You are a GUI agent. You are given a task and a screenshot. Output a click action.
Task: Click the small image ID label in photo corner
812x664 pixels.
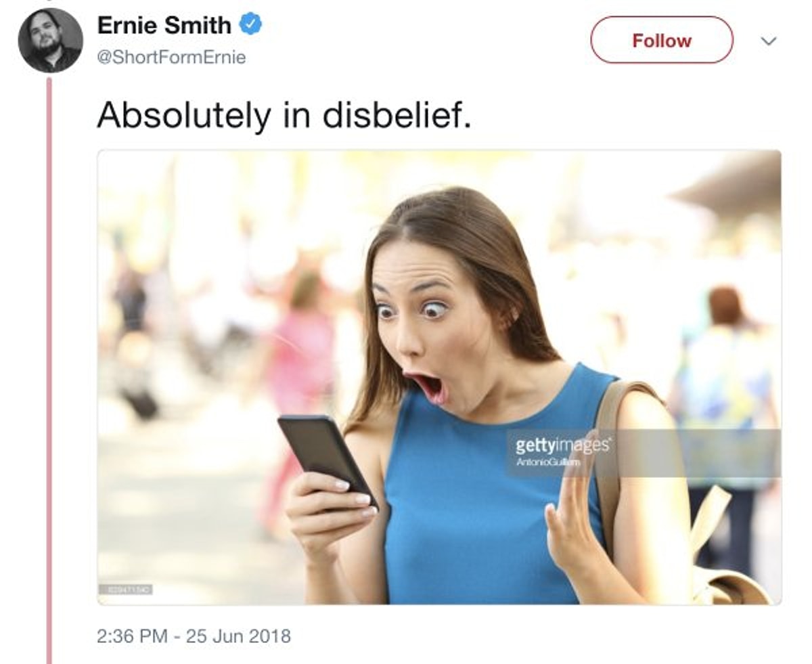coord(126,590)
